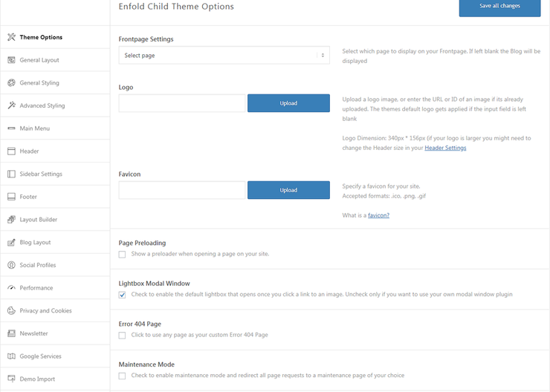Switch to the Social Profiles tab

(38, 265)
